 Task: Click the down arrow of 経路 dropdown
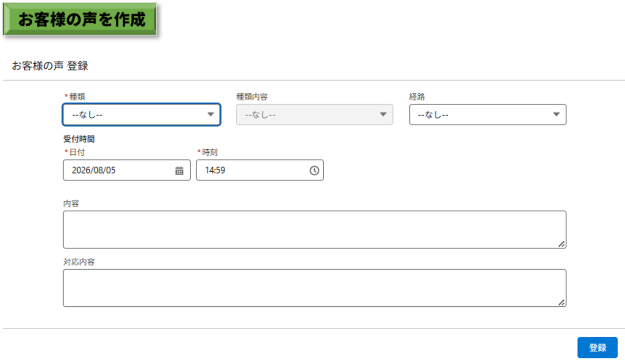pos(556,115)
